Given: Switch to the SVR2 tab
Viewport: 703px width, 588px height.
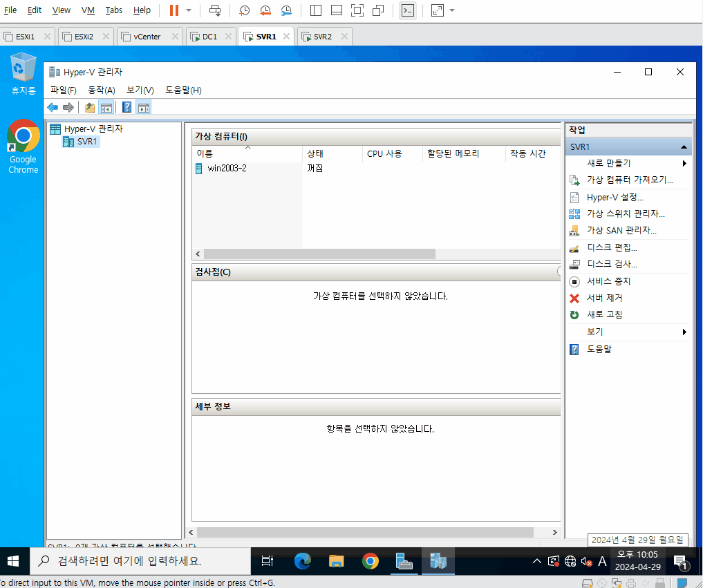Looking at the screenshot, I should pos(323,37).
